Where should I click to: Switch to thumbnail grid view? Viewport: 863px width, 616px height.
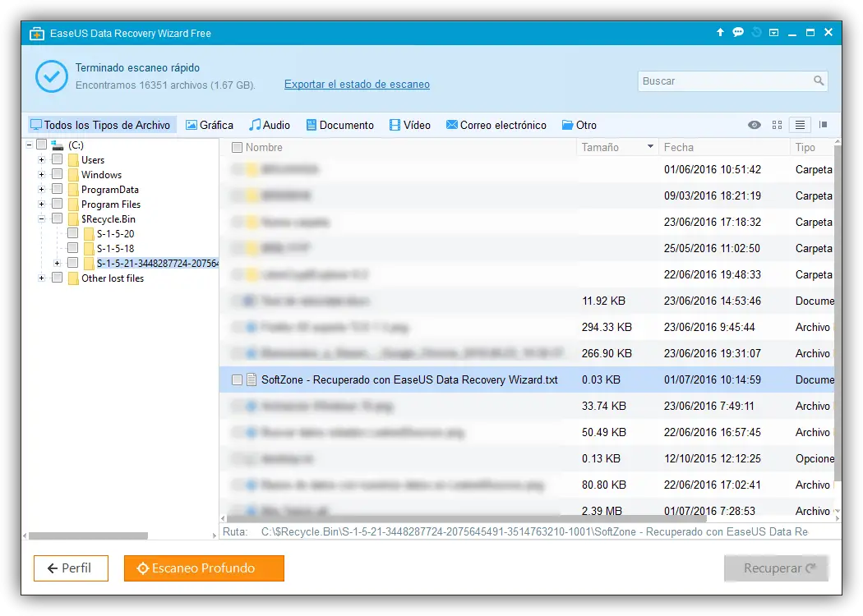(x=778, y=125)
